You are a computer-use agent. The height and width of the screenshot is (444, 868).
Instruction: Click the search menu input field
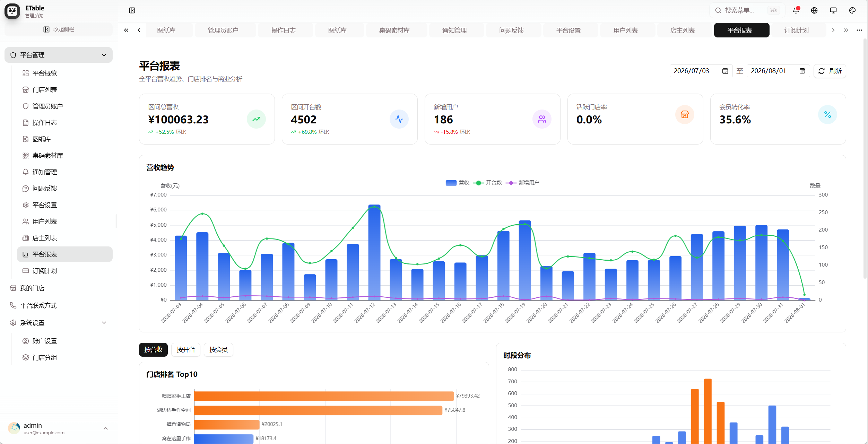pyautogui.click(x=747, y=10)
